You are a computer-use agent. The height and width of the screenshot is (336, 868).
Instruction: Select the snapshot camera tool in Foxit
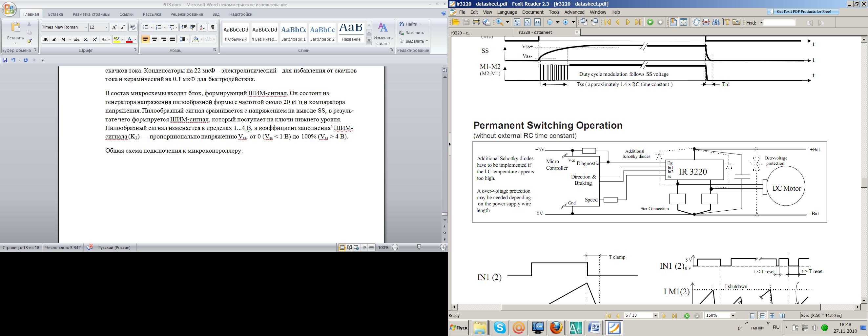(736, 22)
